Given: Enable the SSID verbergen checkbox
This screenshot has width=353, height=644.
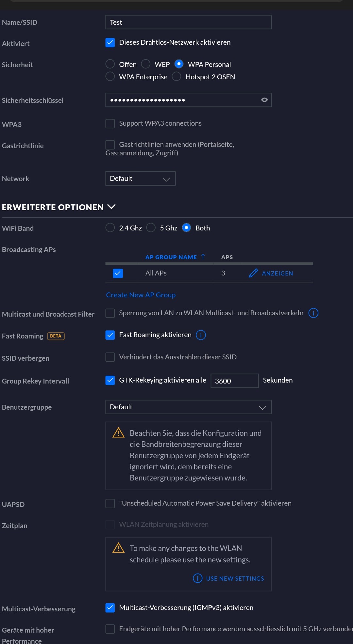Looking at the screenshot, I should (110, 357).
